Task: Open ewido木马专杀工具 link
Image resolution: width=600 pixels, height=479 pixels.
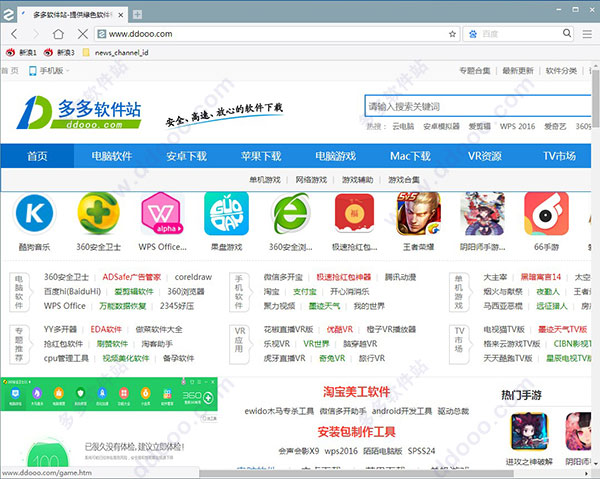Action: (x=279, y=411)
